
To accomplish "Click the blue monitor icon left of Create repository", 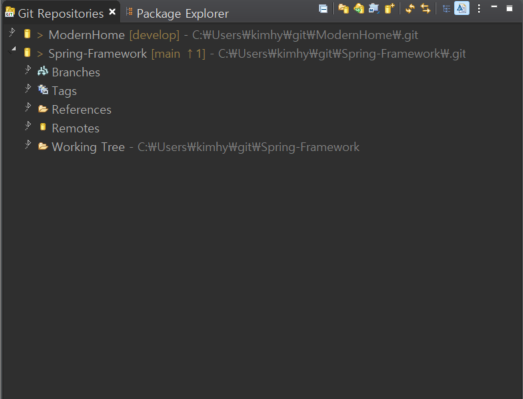I will (x=374, y=8).
